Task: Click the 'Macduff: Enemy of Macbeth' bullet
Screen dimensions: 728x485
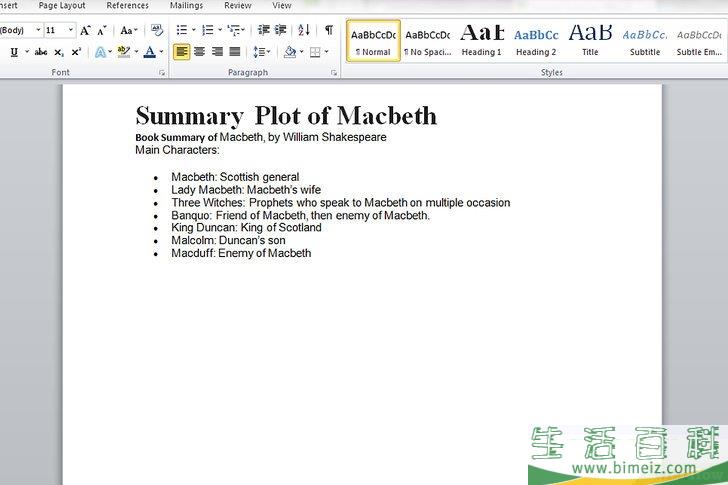Action: click(241, 253)
